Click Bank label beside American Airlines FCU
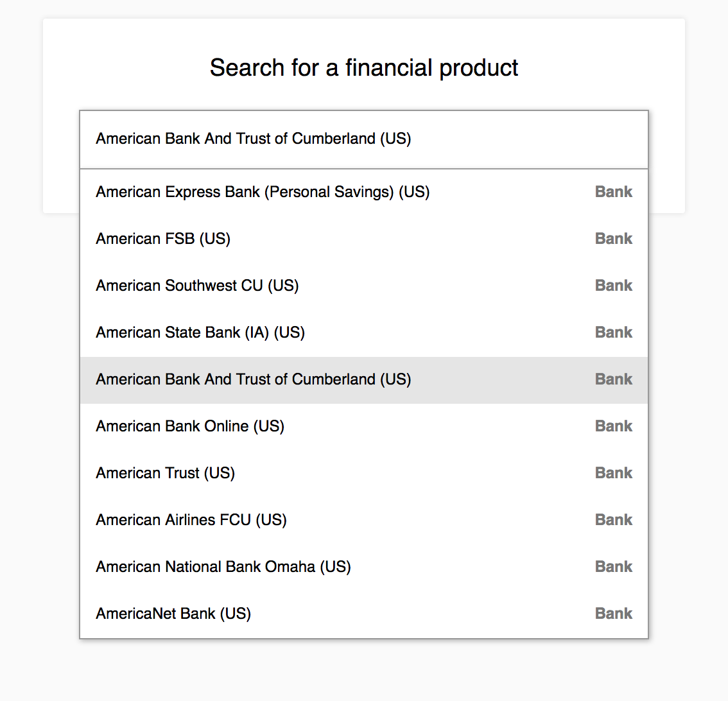 tap(614, 520)
